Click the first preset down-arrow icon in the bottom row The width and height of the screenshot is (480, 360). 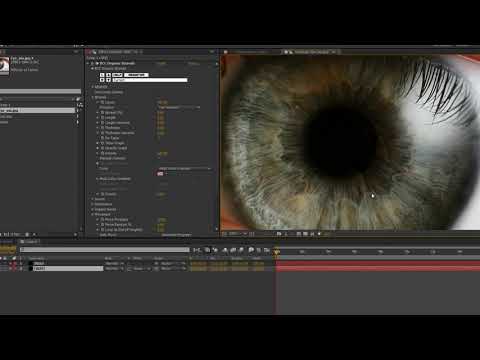[102, 80]
